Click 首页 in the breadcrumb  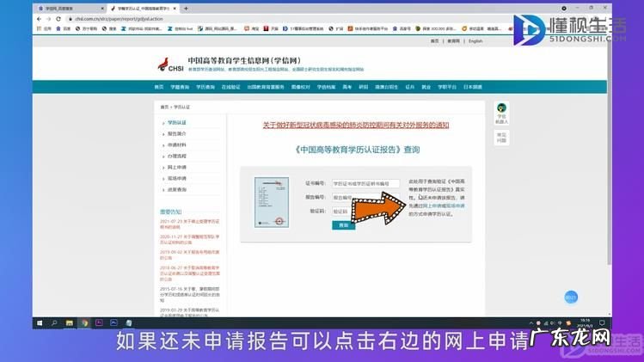coord(164,107)
